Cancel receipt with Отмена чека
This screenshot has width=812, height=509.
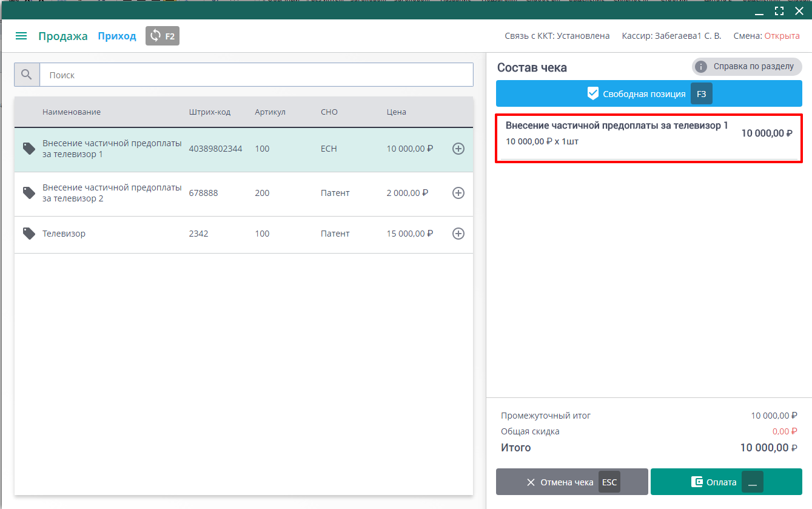tap(572, 482)
